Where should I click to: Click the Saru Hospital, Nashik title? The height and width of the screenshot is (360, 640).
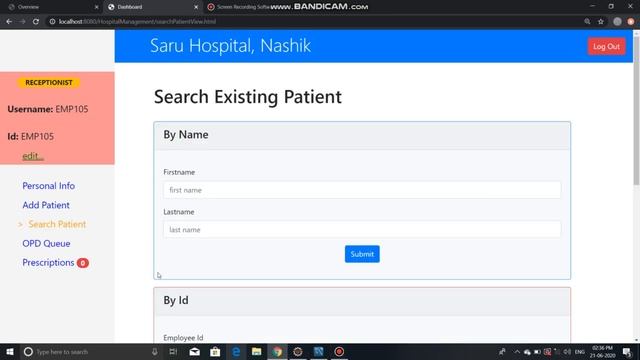tap(230, 45)
